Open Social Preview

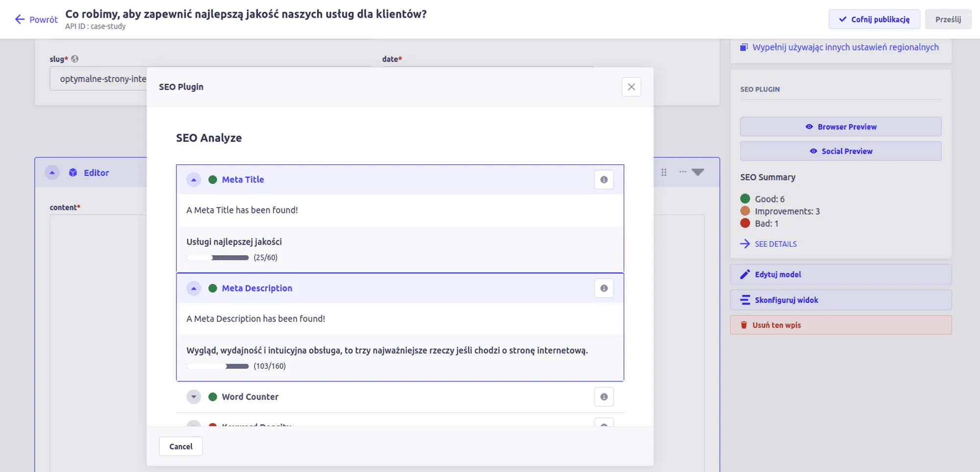840,151
